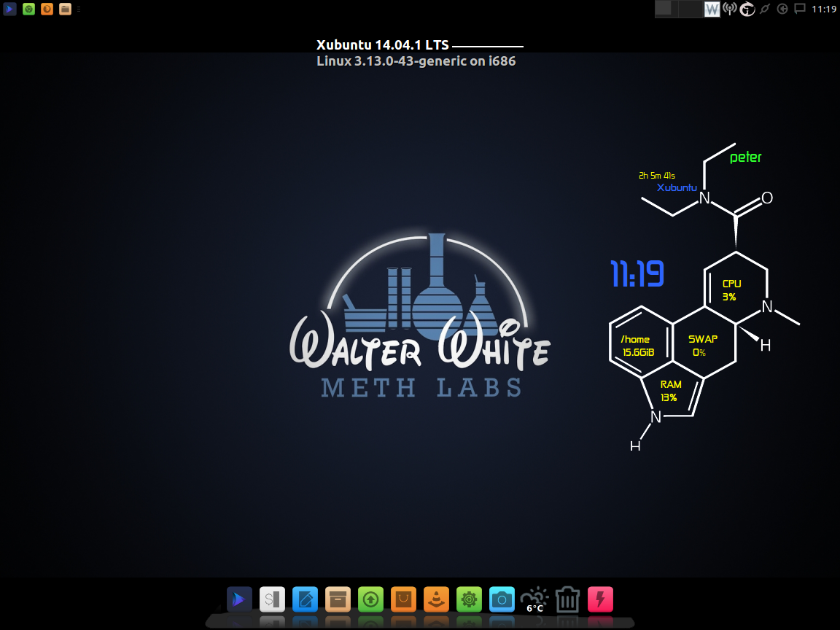
Task: Open the file manager launcher in top panel
Action: pos(65,9)
